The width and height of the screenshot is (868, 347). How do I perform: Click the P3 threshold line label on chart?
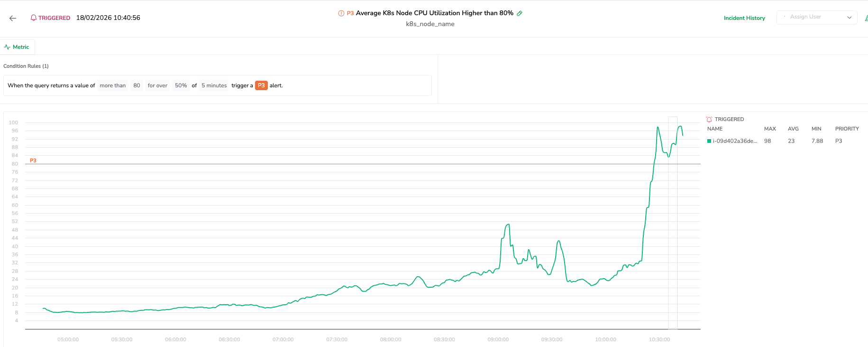click(33, 160)
